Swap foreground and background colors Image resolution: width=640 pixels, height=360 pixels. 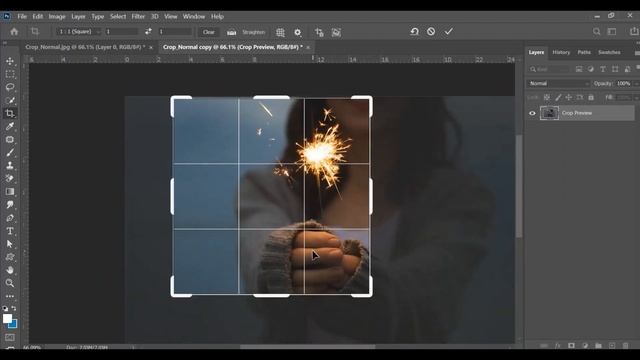click(14, 308)
